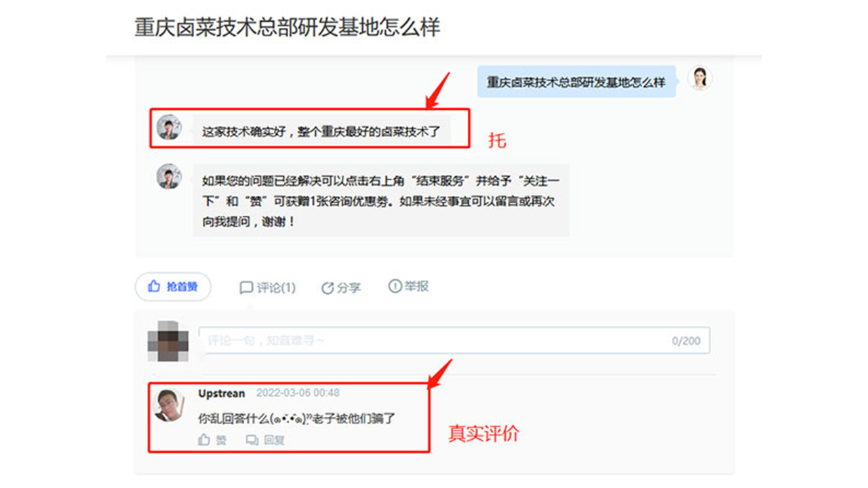868x488 pixels.
Task: Click the follow-up service message bubble
Action: pos(381,201)
